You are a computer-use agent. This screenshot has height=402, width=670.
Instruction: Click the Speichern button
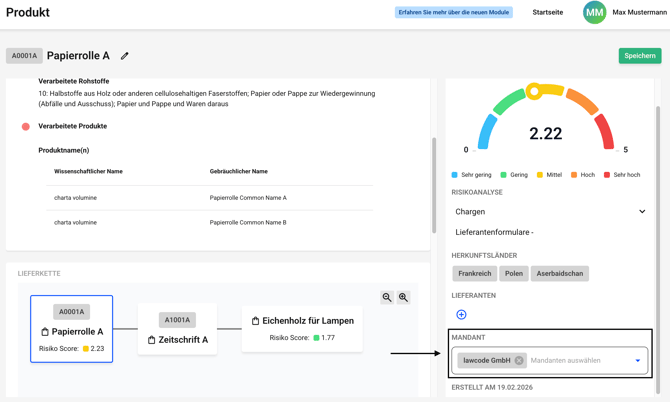point(639,56)
